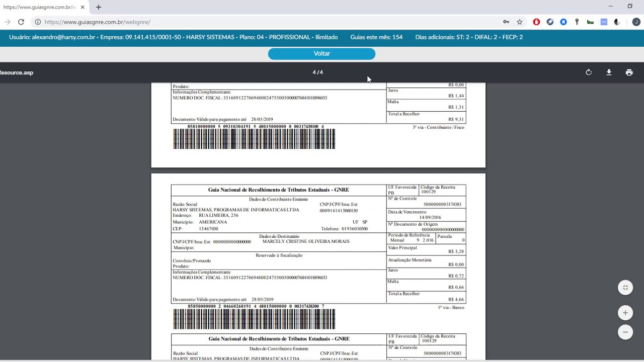Fit the PDF page to width
The height and width of the screenshot is (362, 644).
[625, 288]
